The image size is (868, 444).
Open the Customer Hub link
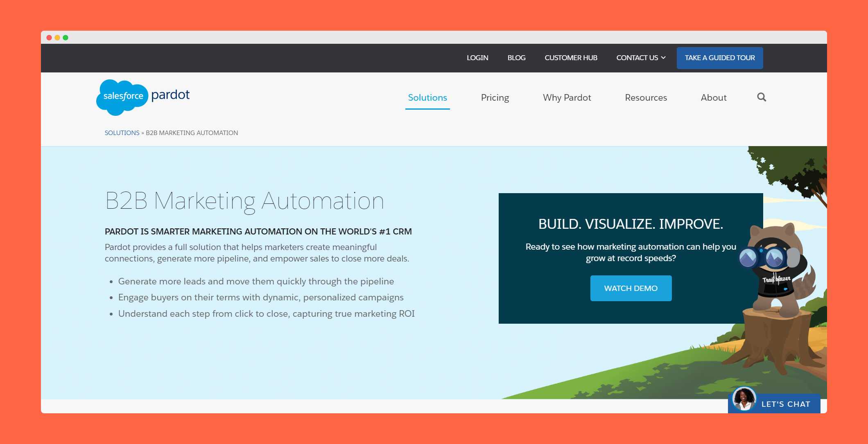click(x=571, y=58)
